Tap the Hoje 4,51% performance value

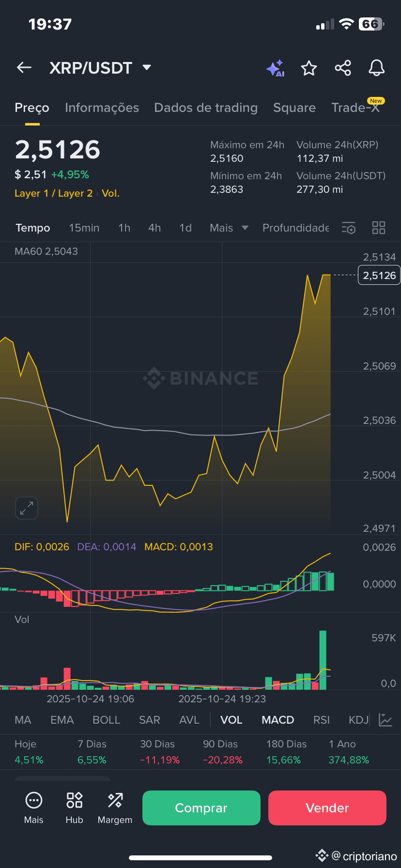point(29,760)
